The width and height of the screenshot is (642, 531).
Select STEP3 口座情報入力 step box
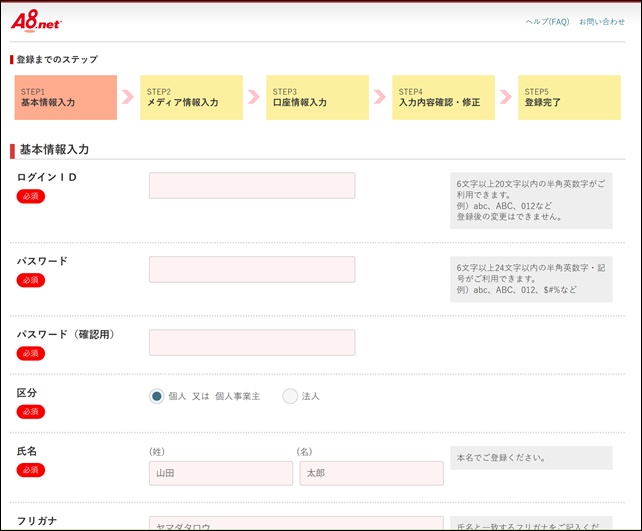click(x=317, y=97)
